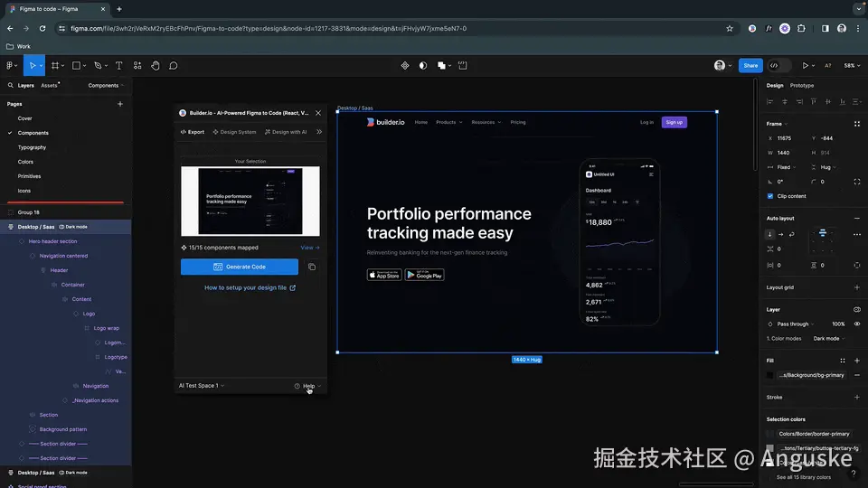Open the Typography page
Screen dimensions: 868x488
(33, 147)
